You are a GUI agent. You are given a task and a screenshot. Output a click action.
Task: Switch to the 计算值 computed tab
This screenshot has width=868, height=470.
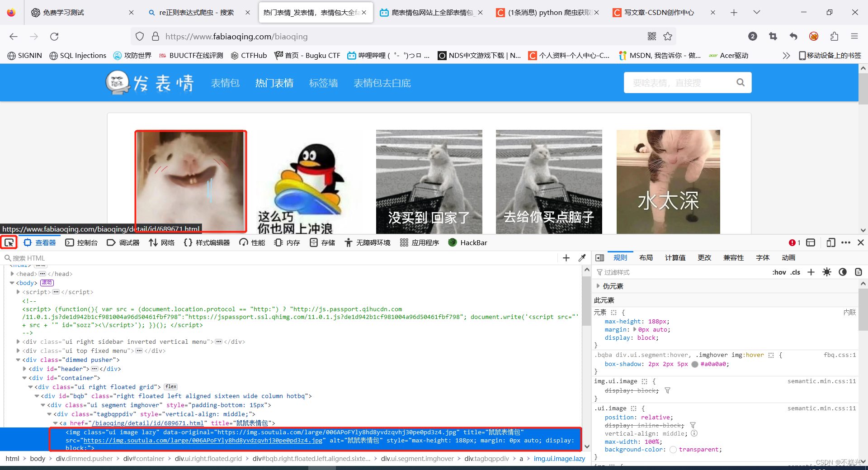(675, 257)
